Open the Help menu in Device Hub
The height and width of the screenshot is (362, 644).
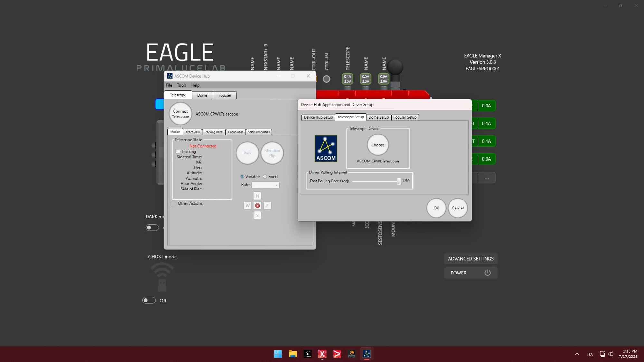pyautogui.click(x=195, y=85)
